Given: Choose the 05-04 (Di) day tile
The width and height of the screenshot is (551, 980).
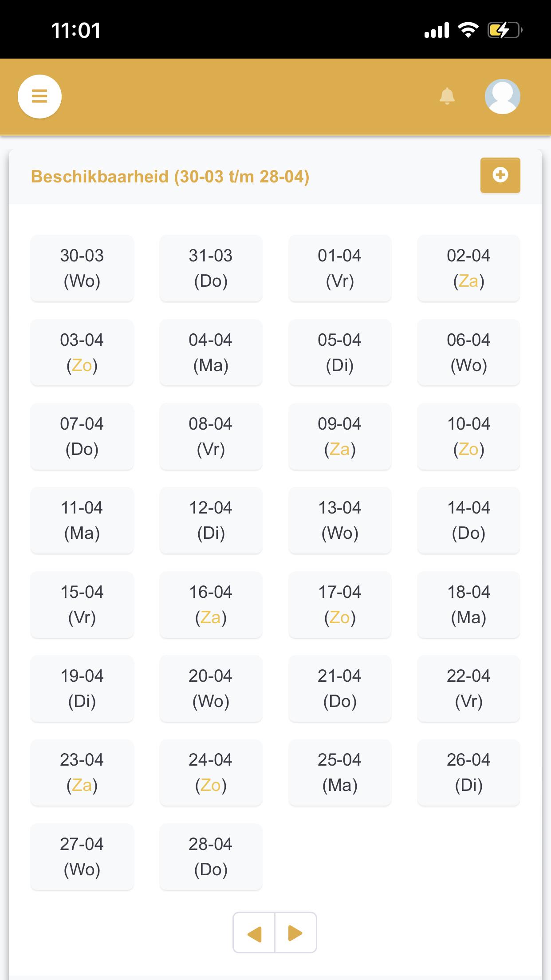Looking at the screenshot, I should (340, 352).
